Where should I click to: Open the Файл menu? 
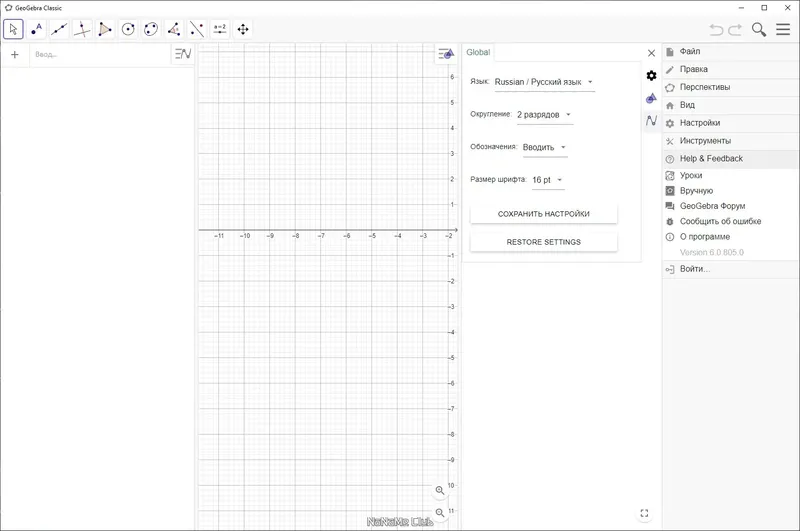pyautogui.click(x=731, y=52)
